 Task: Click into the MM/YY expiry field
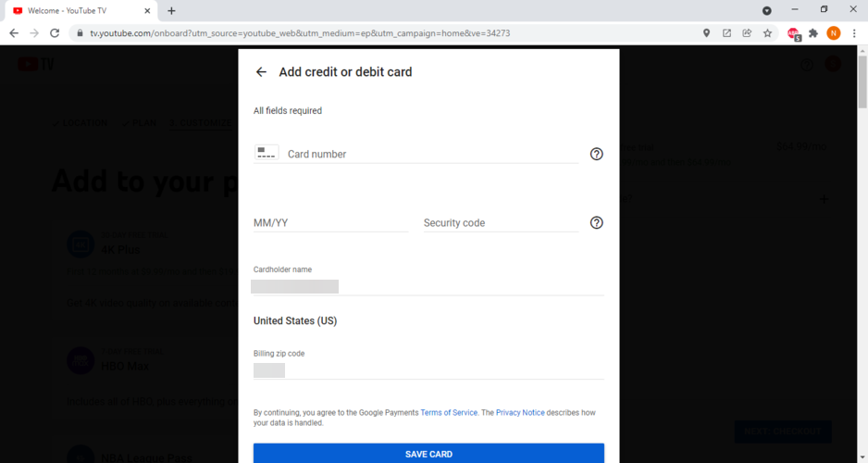click(330, 223)
